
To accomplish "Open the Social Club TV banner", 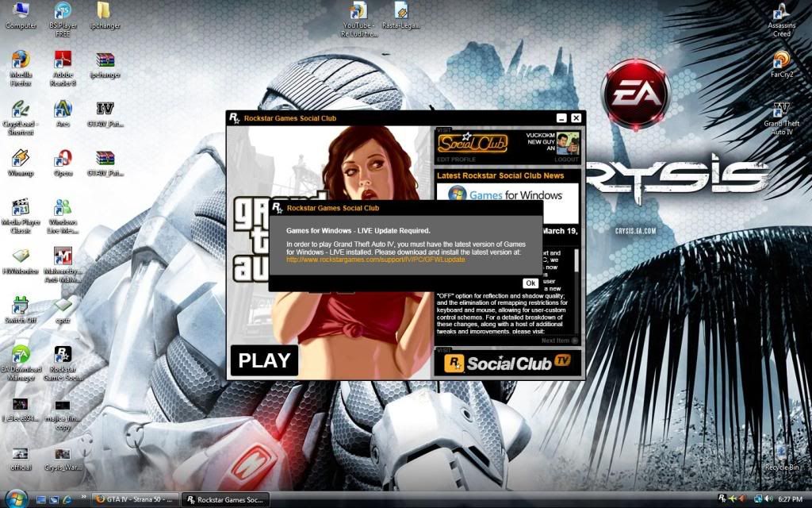I will coord(507,363).
